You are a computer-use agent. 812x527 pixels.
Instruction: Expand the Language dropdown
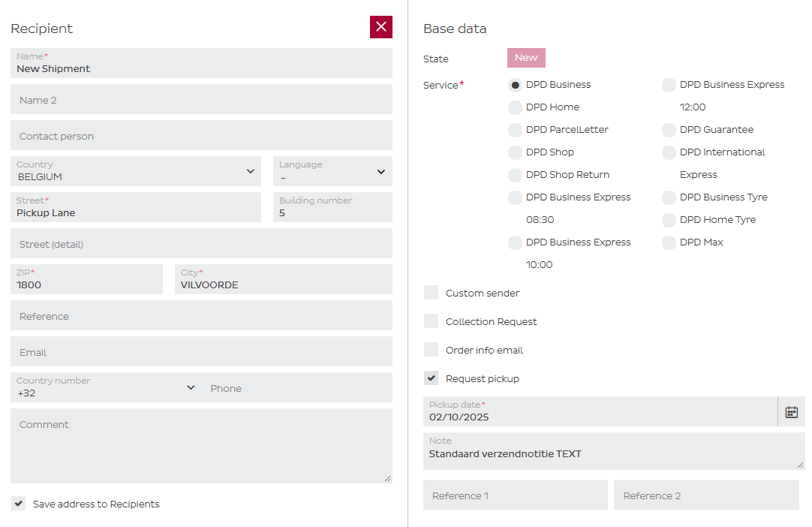(332, 171)
